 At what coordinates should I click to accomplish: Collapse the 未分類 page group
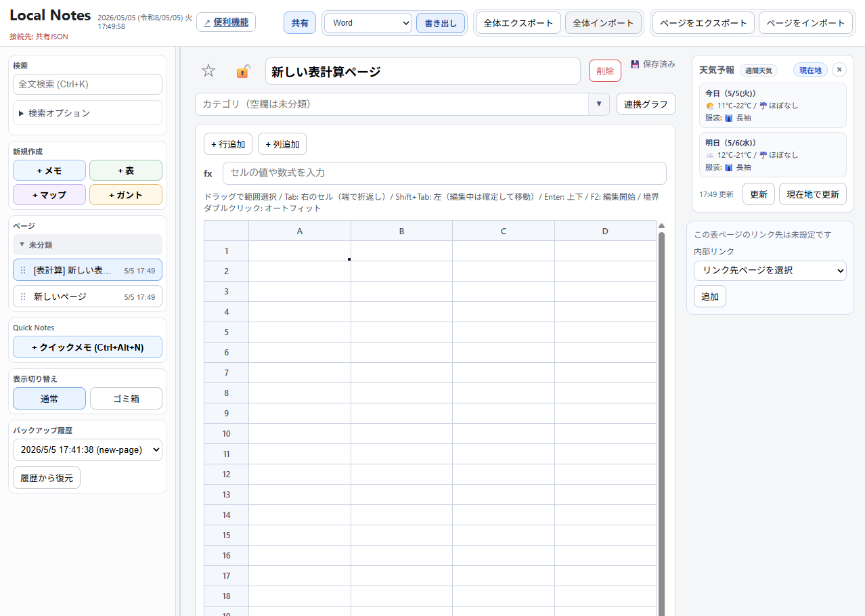[87, 244]
